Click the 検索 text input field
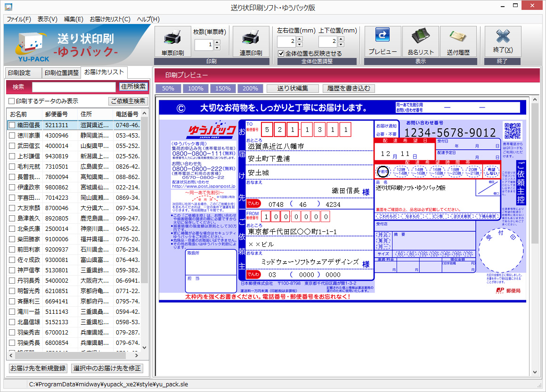Image resolution: width=546 pixels, height=392 pixels. 74,87
